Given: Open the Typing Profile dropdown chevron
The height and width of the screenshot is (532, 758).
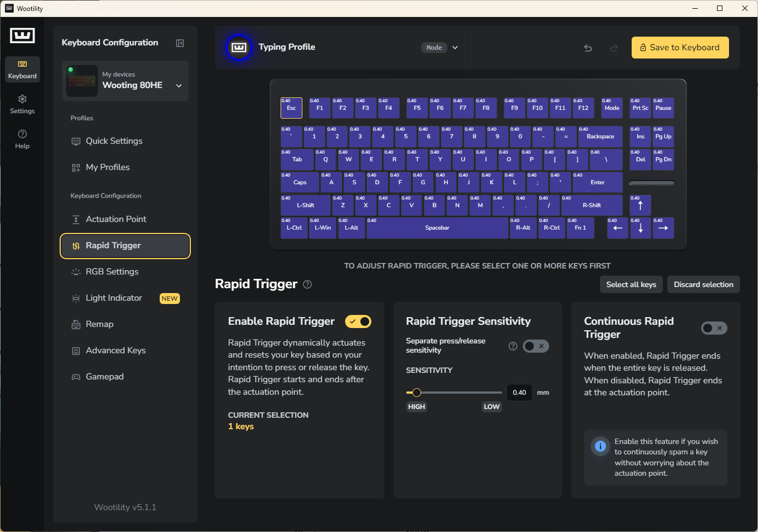Looking at the screenshot, I should click(455, 48).
